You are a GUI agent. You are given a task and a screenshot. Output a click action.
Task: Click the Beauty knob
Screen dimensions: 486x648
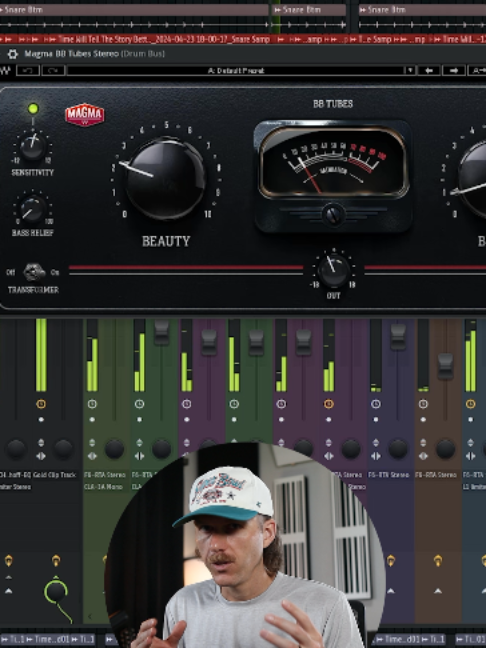click(x=165, y=179)
